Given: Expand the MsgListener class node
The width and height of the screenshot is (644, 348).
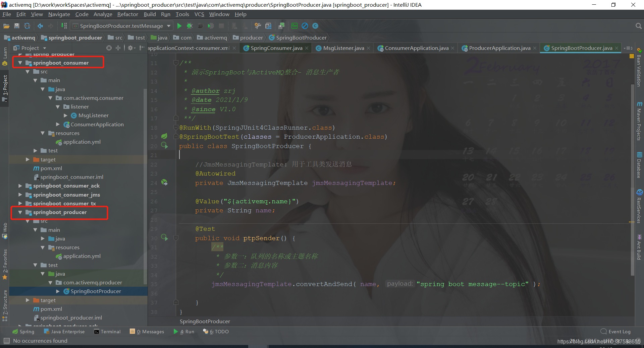Looking at the screenshot, I should click(x=65, y=115).
